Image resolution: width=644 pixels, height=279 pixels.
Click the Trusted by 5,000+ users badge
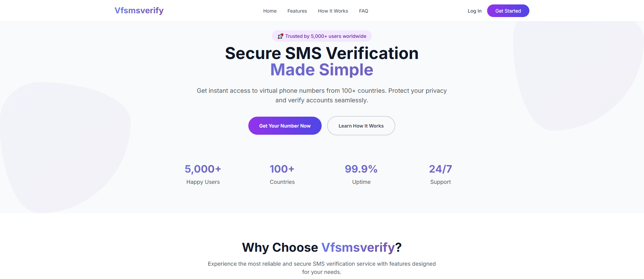pos(322,36)
